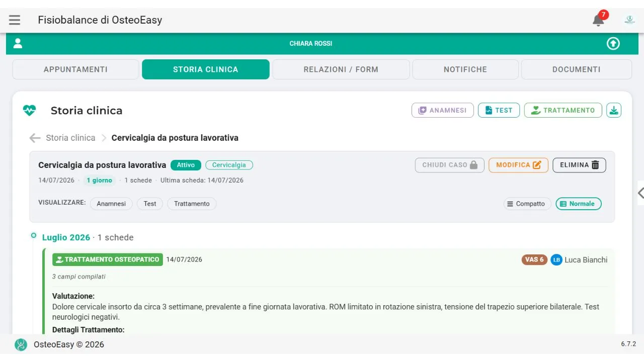The width and height of the screenshot is (644, 362).
Task: Click the '3 campi compilati' text
Action: tap(79, 277)
